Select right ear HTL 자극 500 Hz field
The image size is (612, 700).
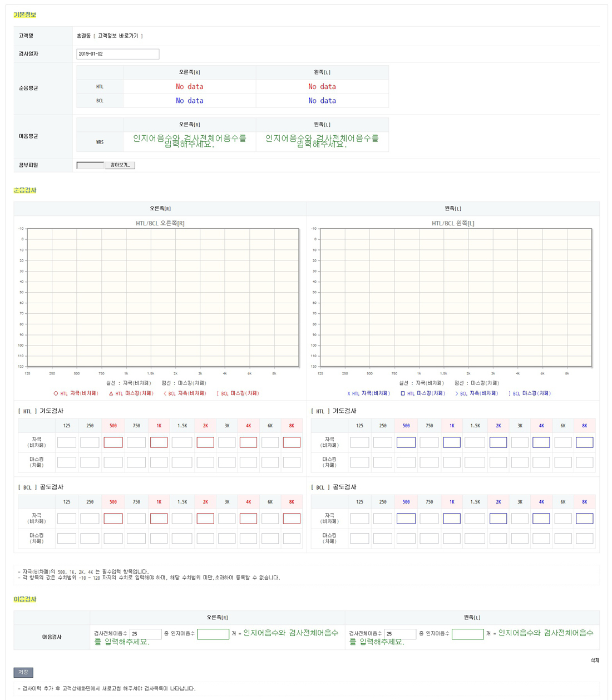tap(113, 442)
